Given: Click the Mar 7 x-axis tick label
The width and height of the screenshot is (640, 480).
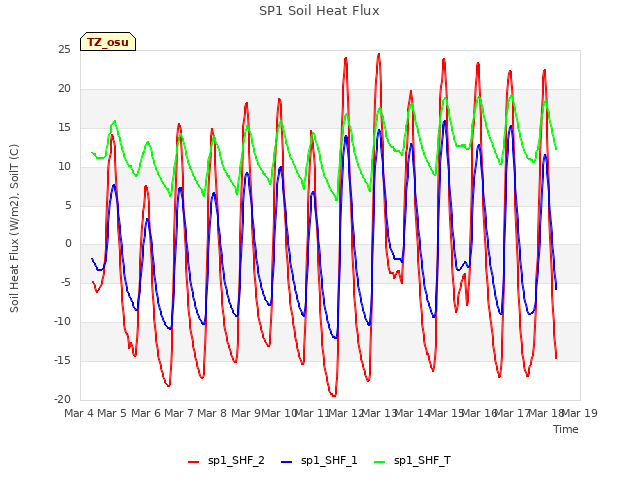Looking at the screenshot, I should [x=179, y=413].
